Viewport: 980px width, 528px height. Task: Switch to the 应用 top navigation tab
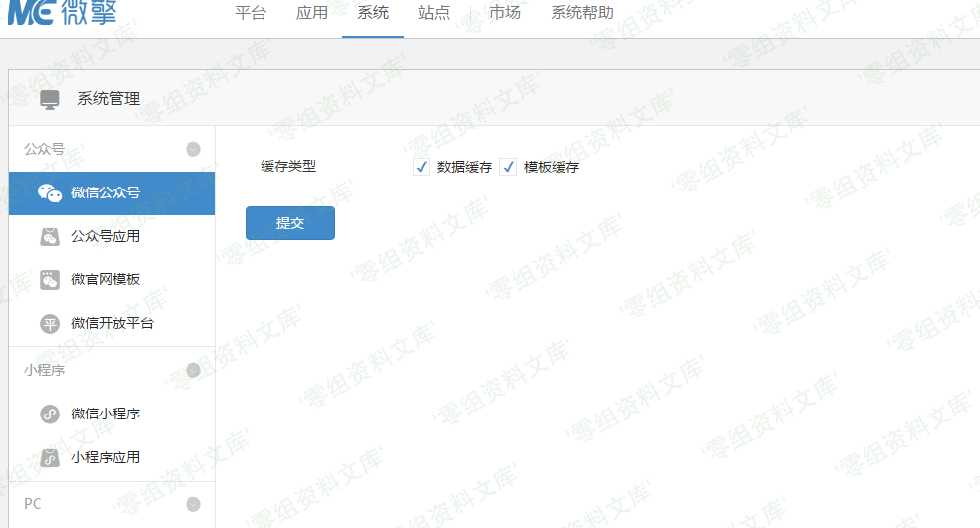(x=312, y=14)
